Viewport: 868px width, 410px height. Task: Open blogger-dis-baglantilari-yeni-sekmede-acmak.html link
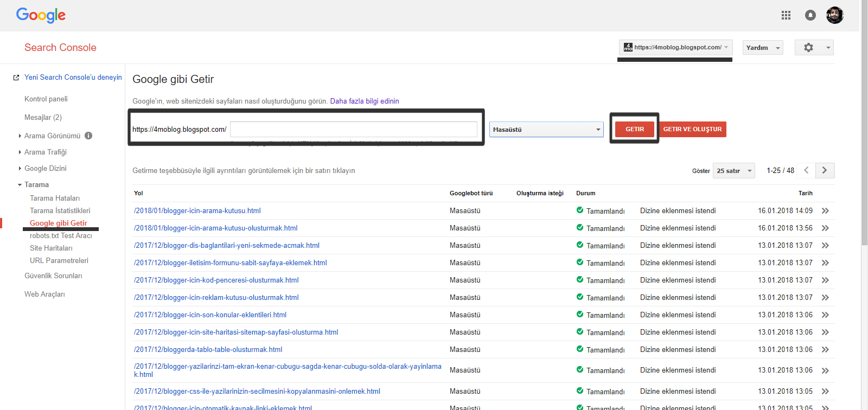(x=227, y=245)
